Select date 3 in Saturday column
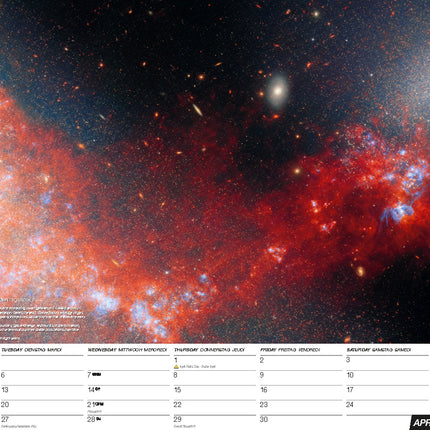The height and width of the screenshot is (430, 430). pyautogui.click(x=348, y=360)
